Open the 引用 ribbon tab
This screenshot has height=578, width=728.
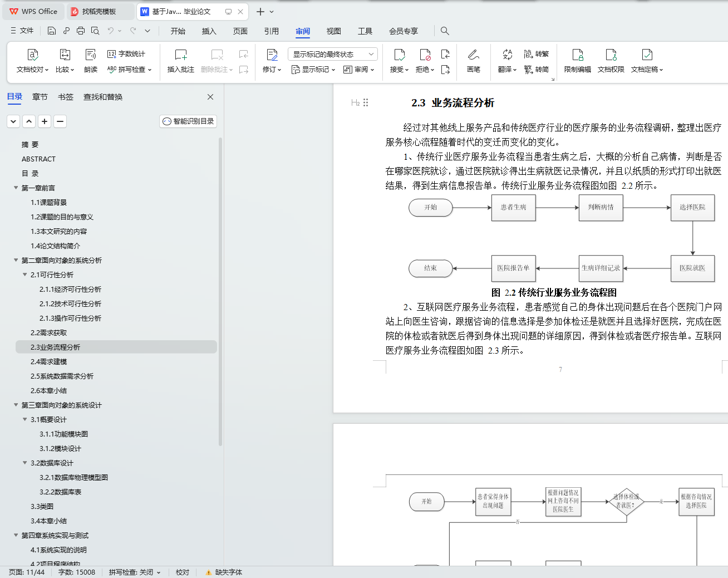coord(272,31)
